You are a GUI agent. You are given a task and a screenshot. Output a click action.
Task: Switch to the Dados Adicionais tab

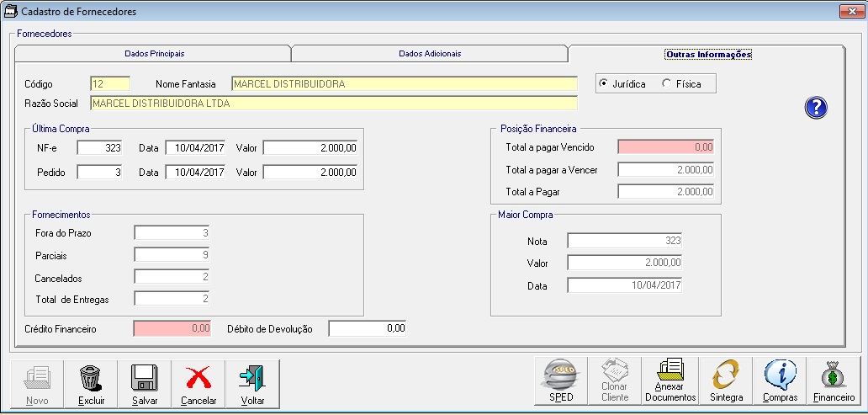(x=429, y=53)
